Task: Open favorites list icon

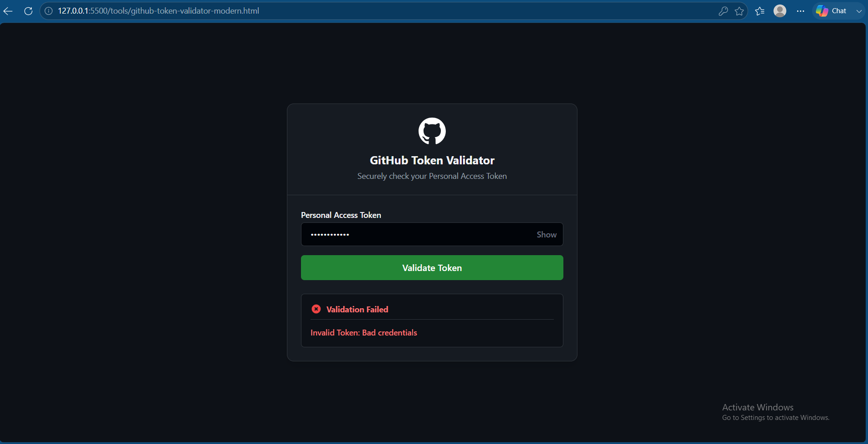Action: point(760,11)
